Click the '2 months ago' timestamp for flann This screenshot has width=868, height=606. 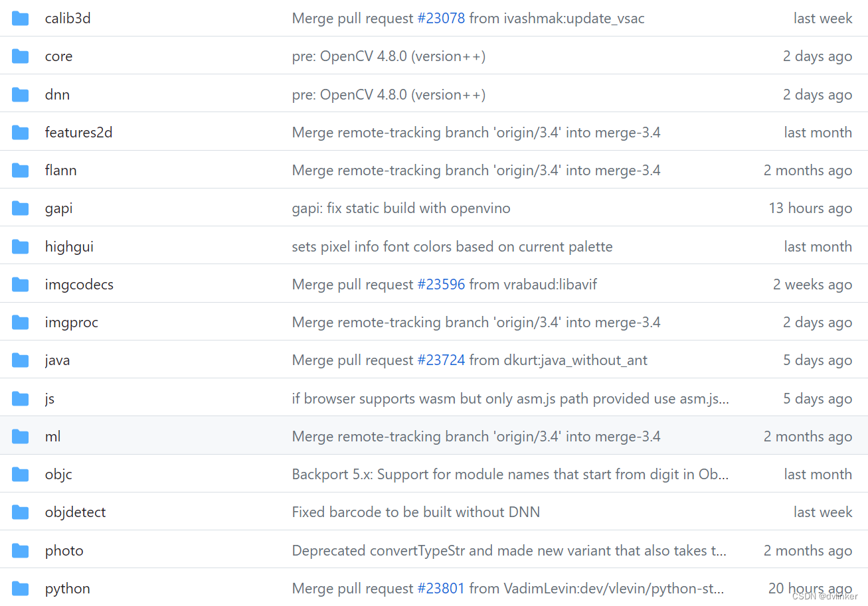pyautogui.click(x=808, y=171)
